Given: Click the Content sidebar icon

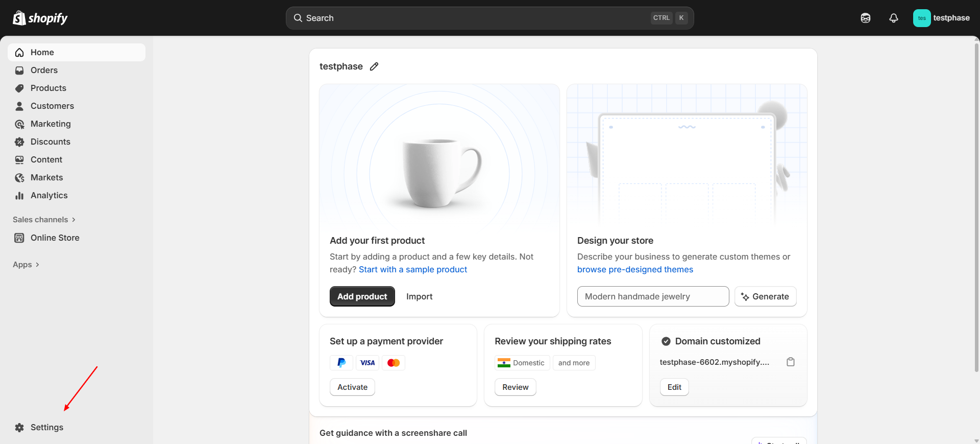Looking at the screenshot, I should tap(19, 160).
